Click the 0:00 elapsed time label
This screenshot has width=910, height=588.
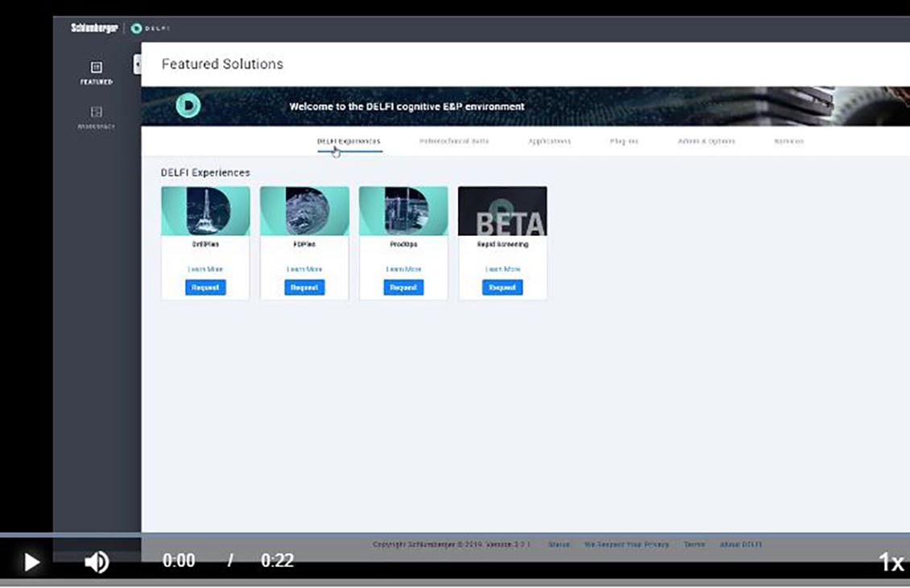pyautogui.click(x=179, y=561)
